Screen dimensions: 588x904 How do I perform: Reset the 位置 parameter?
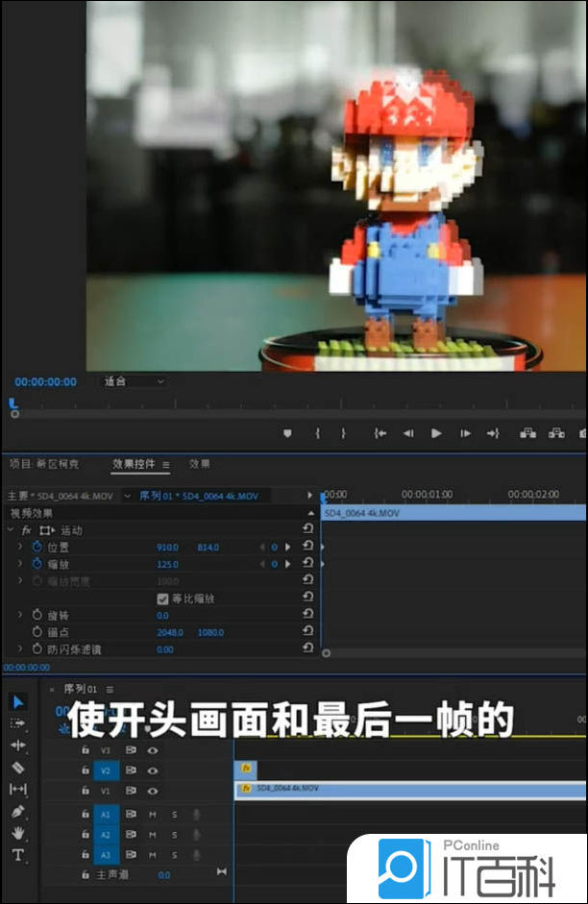(x=307, y=546)
